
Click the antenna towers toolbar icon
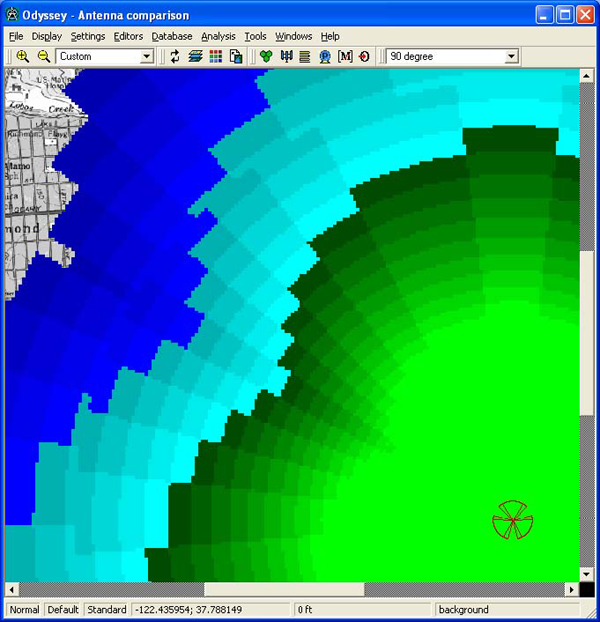(x=285, y=57)
